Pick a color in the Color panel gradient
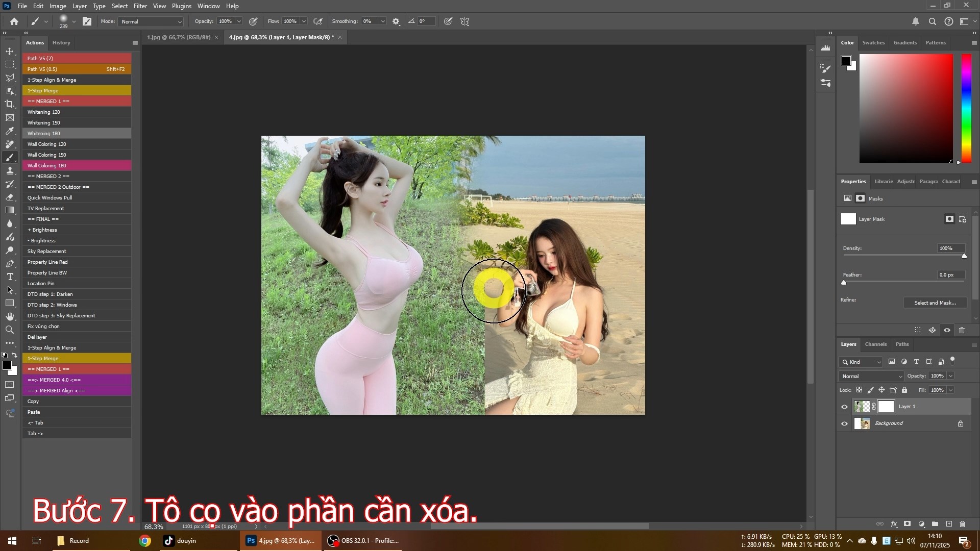The height and width of the screenshot is (551, 980). coord(906,107)
